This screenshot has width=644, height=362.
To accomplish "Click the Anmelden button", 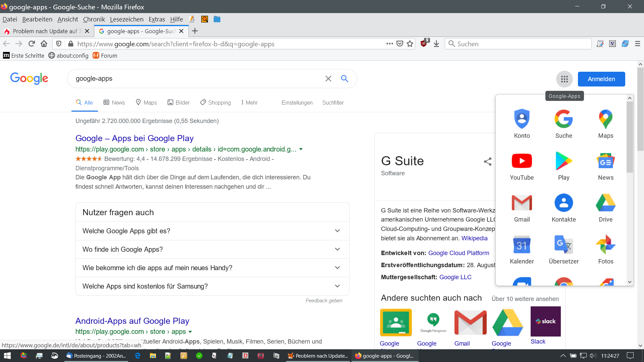I will [x=601, y=79].
